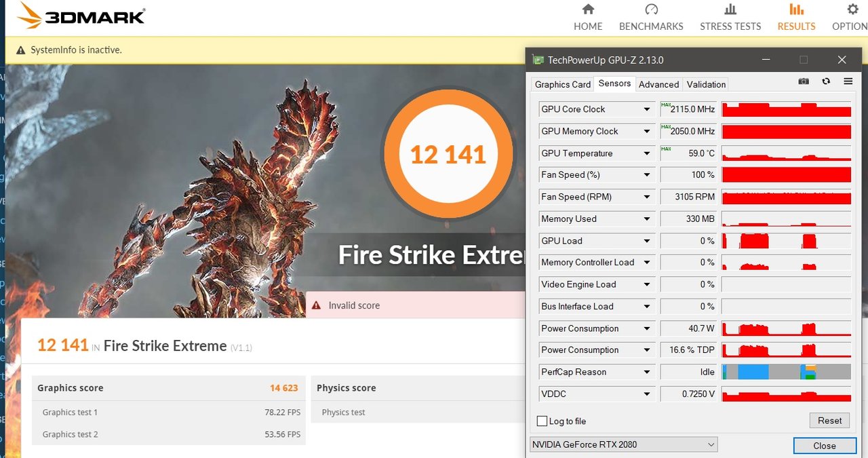Minimize the GPU-Z window
This screenshot has width=868, height=458.
click(x=766, y=60)
